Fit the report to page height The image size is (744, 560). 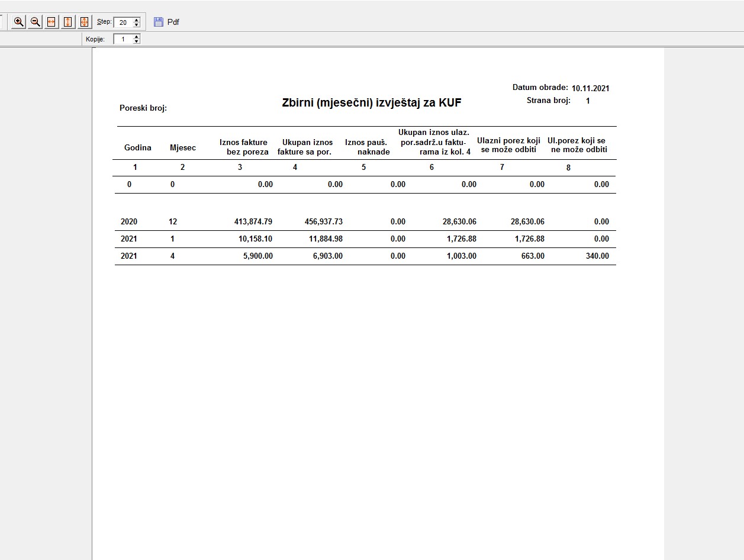tap(68, 22)
